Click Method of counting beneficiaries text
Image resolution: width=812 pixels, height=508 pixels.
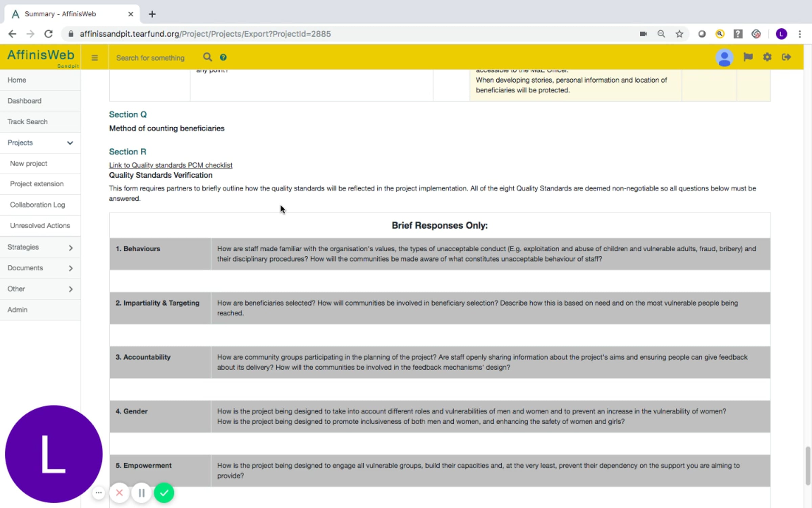click(166, 128)
